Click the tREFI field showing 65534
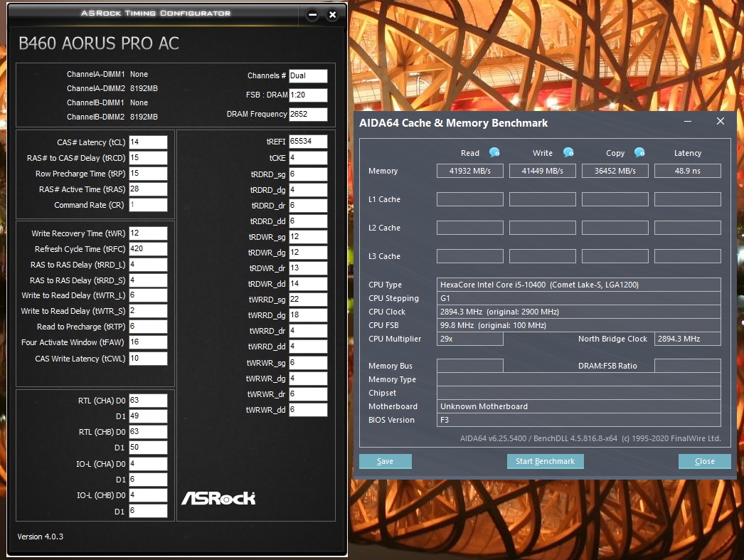This screenshot has width=744, height=560. tap(308, 142)
